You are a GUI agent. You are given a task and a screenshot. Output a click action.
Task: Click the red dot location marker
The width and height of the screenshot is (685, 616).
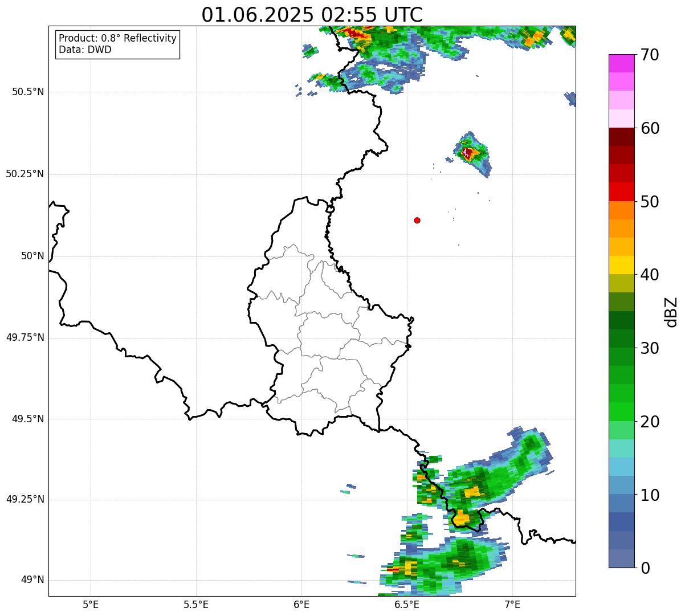tap(417, 220)
